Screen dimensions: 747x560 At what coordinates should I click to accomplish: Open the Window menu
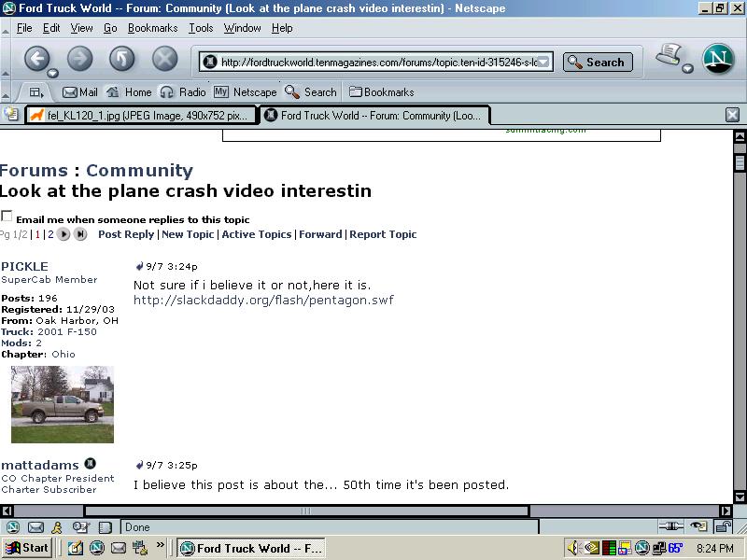pos(243,28)
